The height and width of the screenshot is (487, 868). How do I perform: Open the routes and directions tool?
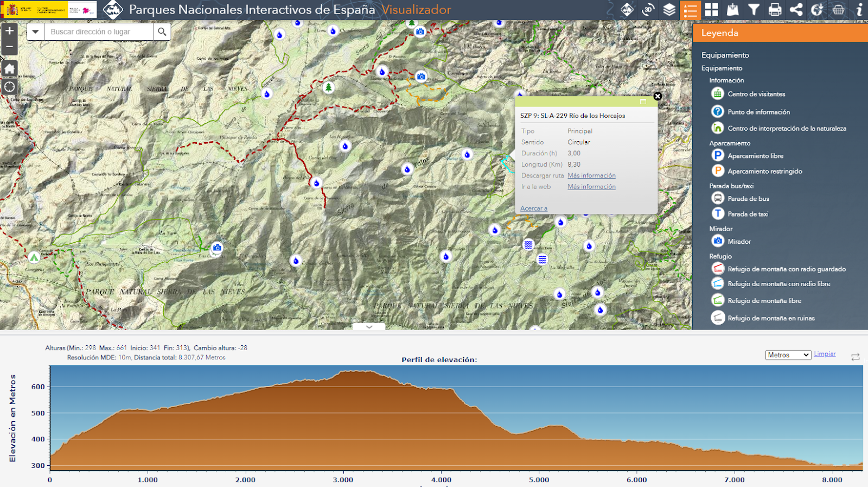tap(627, 10)
